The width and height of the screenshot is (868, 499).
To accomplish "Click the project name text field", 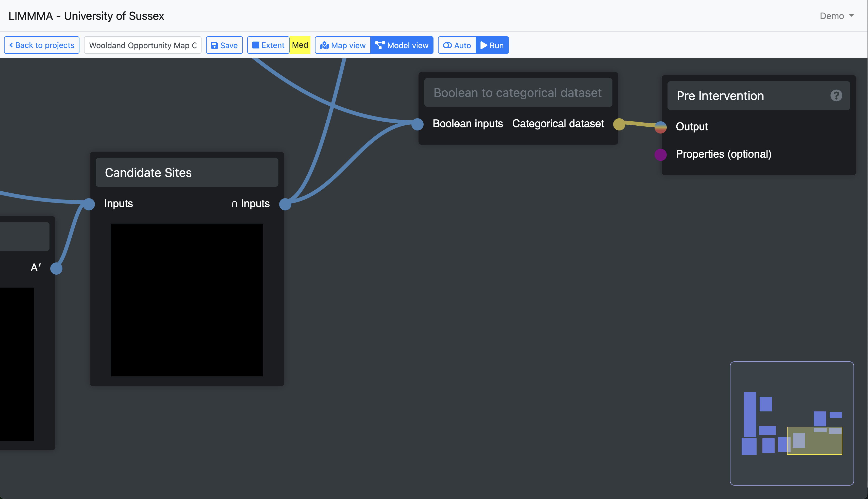I will tap(143, 45).
